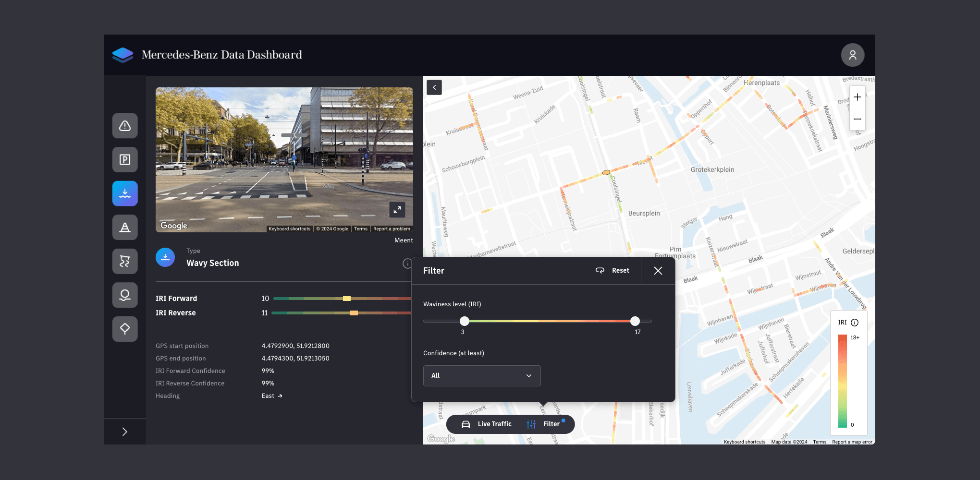Open the map Keyboard shortcuts link

coord(745,442)
